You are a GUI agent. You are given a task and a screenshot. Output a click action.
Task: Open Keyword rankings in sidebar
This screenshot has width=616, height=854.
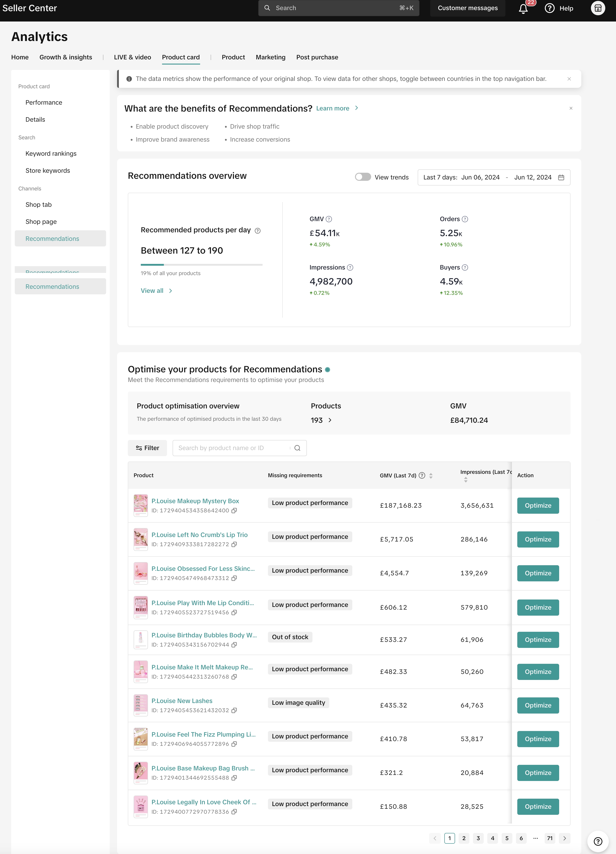51,154
